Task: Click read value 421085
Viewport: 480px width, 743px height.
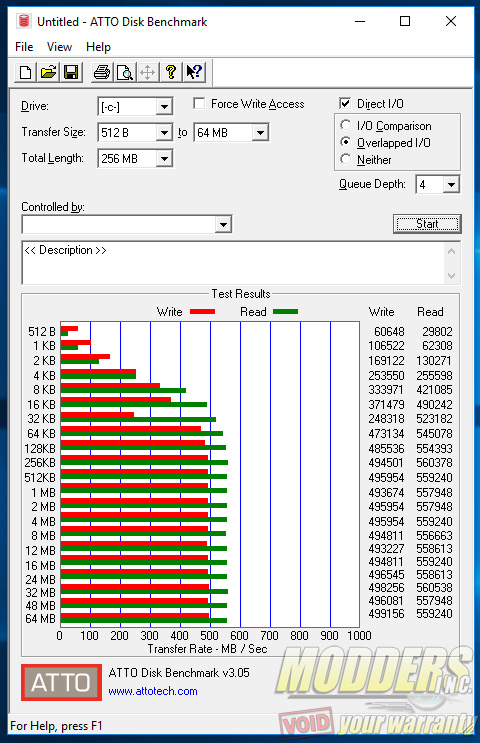Action: coord(434,390)
